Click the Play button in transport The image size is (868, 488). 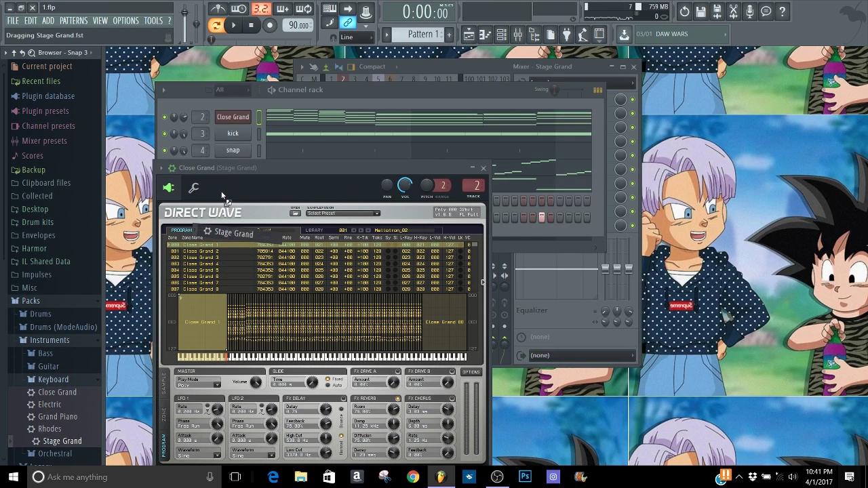click(x=233, y=26)
